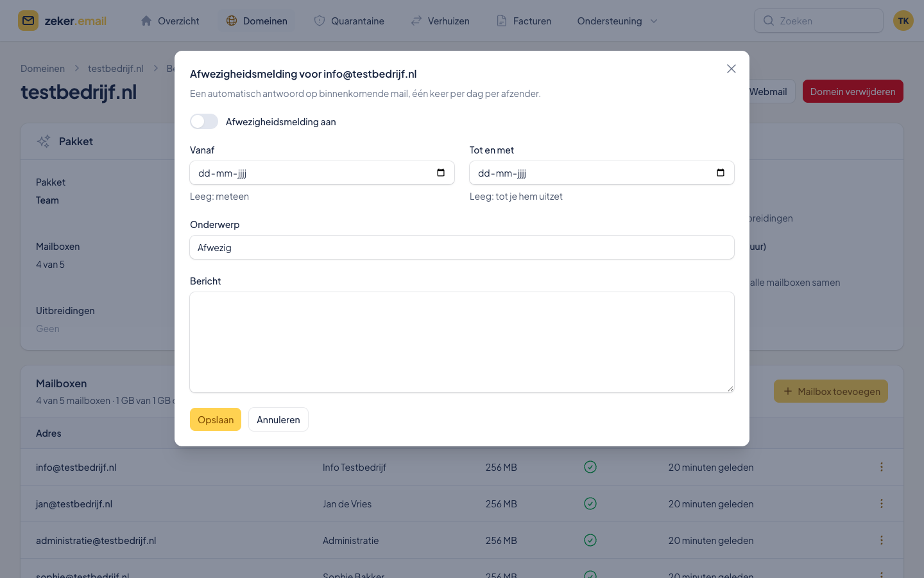Click the jan@testbedrijf.nl address cell
This screenshot has height=578, width=924.
(x=74, y=504)
